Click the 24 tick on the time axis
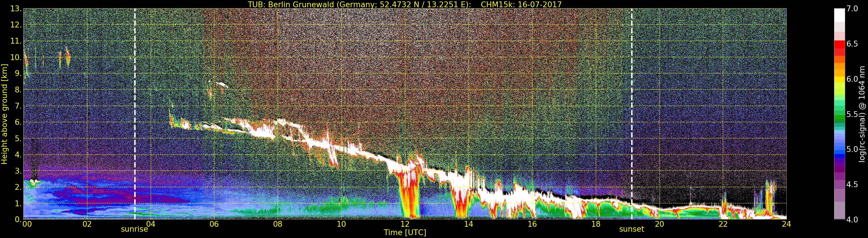This screenshot has width=868, height=238. pyautogui.click(x=786, y=224)
